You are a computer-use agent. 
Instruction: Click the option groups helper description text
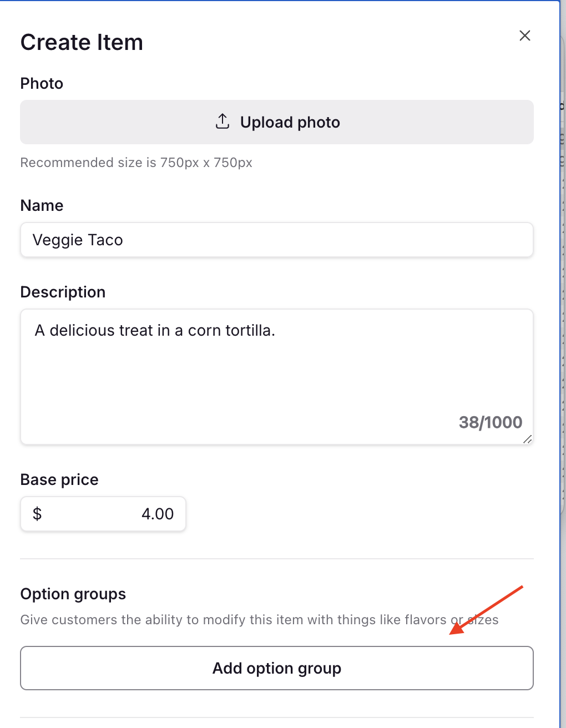pos(259,620)
